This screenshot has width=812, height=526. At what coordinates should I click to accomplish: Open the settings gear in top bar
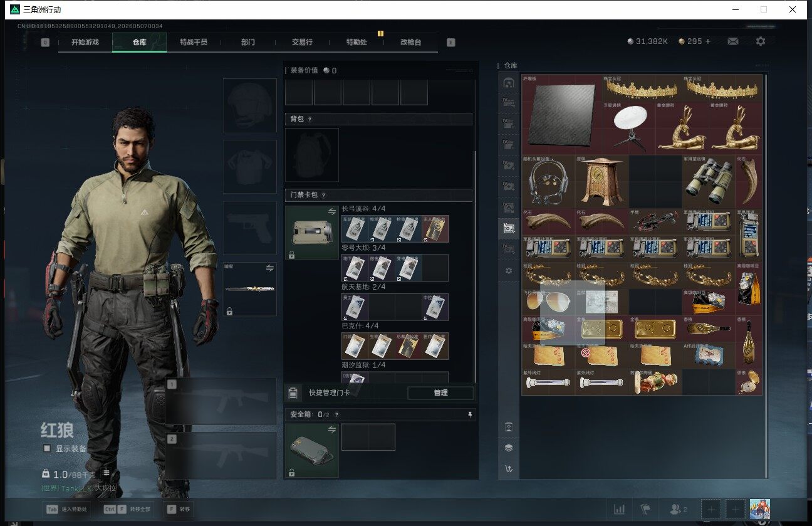[761, 41]
